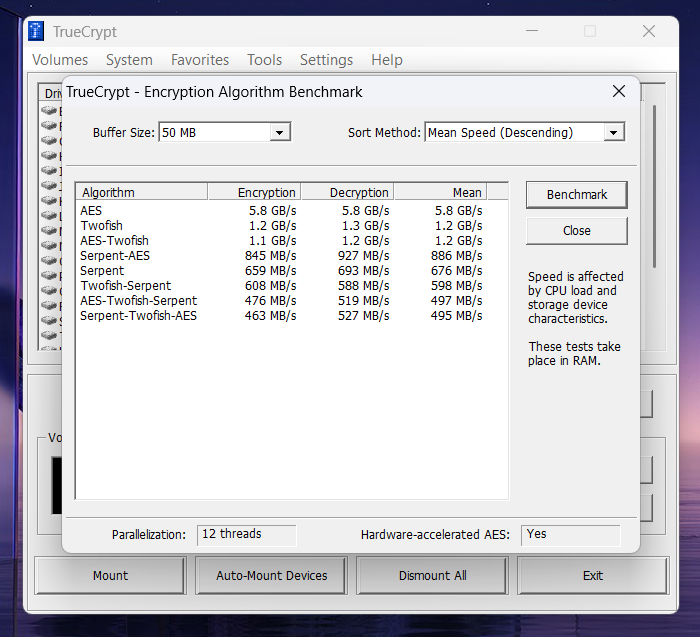Click the 495 MB/s mean value
This screenshot has width=700, height=637.
456,316
